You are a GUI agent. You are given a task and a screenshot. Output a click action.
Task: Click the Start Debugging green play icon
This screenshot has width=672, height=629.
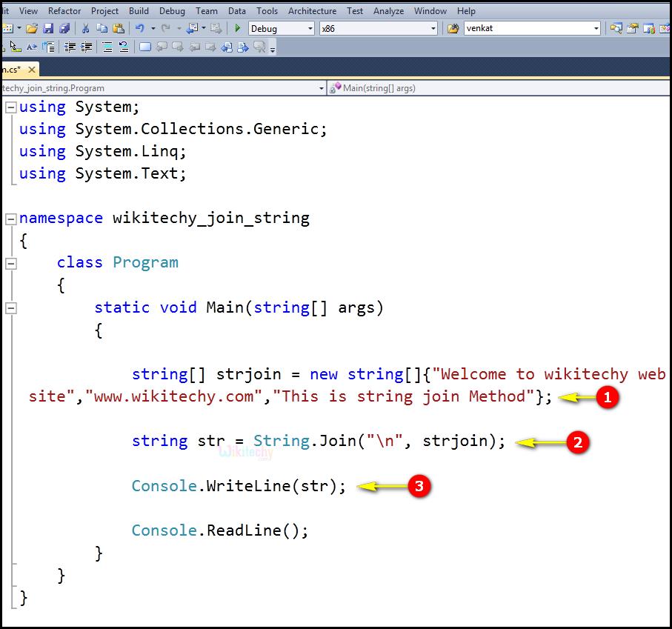(x=236, y=27)
